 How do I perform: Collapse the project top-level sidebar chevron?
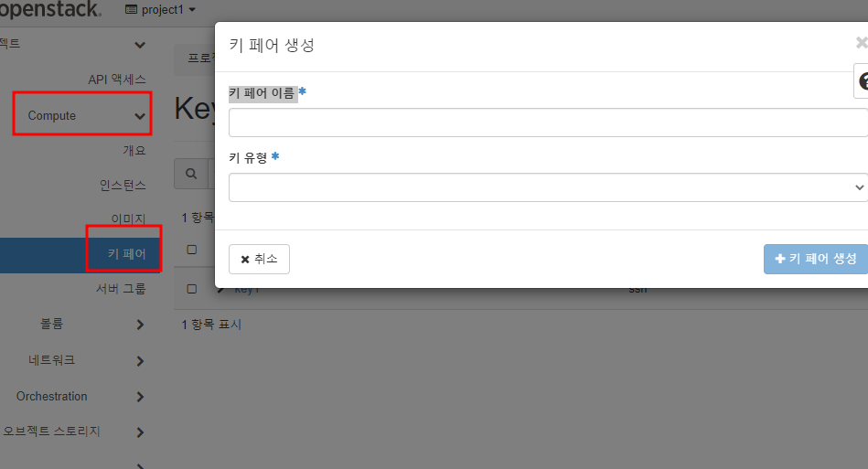click(x=140, y=45)
